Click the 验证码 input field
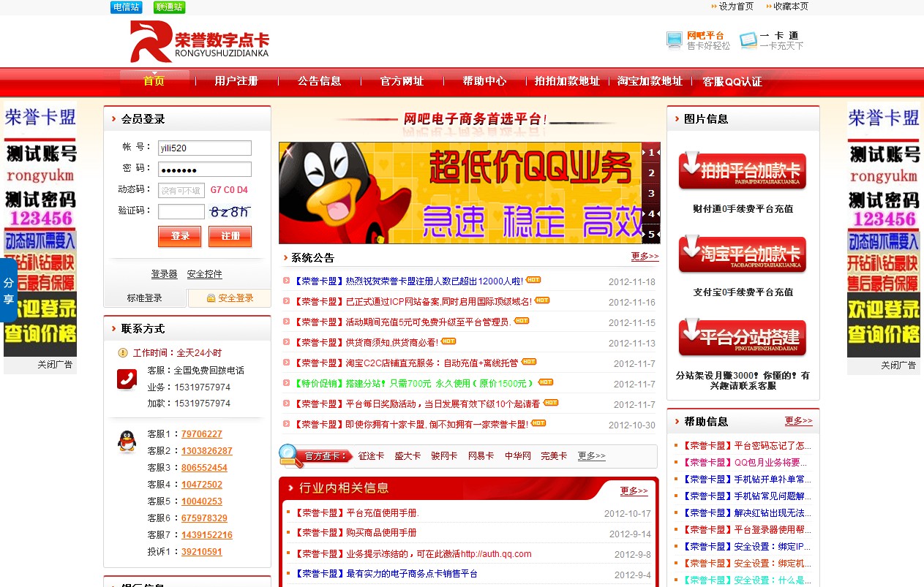Viewport: 924px width, 587px height. point(181,211)
